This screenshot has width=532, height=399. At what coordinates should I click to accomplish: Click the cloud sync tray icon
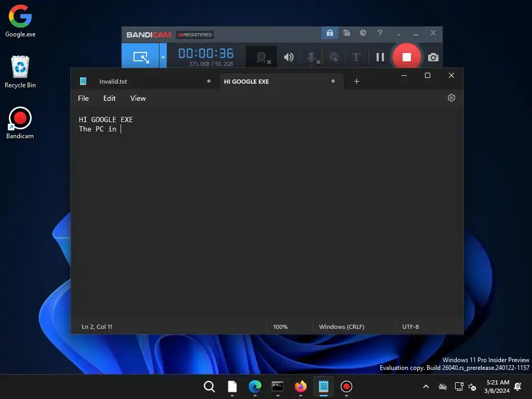(443, 387)
